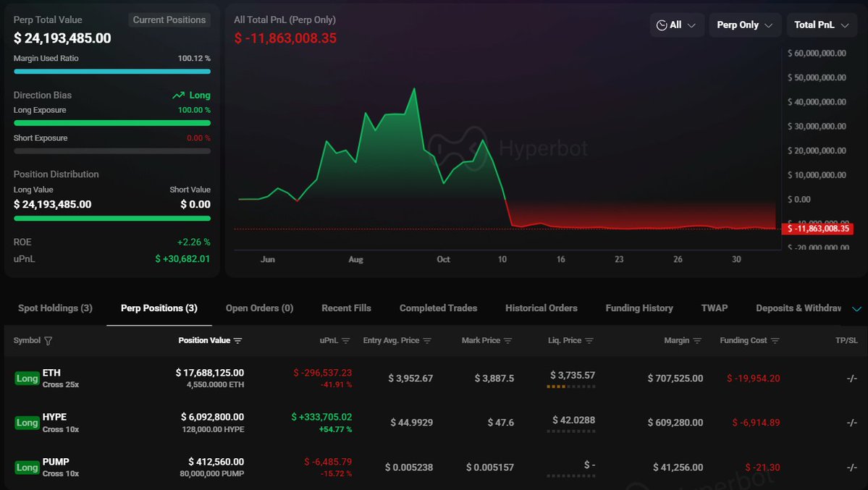Click HYPE mark price $ 47.6
Image resolution: width=868 pixels, height=490 pixels.
pyautogui.click(x=501, y=423)
